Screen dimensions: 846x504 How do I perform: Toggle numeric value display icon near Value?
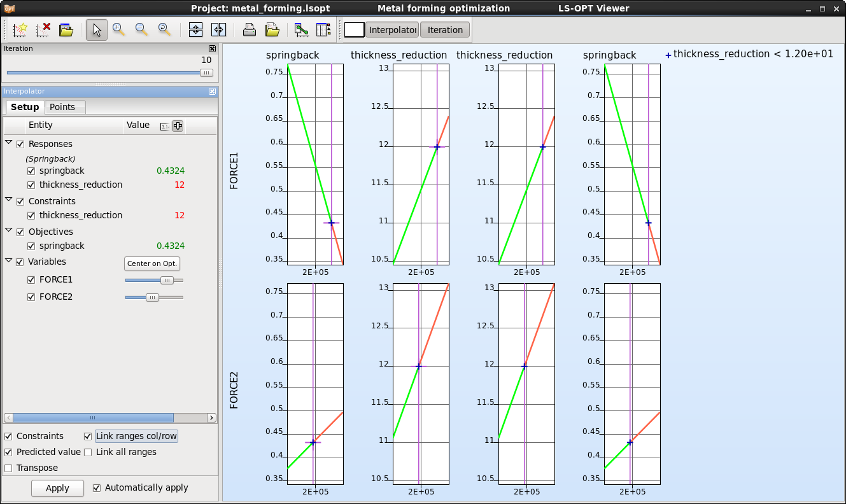coord(165,126)
